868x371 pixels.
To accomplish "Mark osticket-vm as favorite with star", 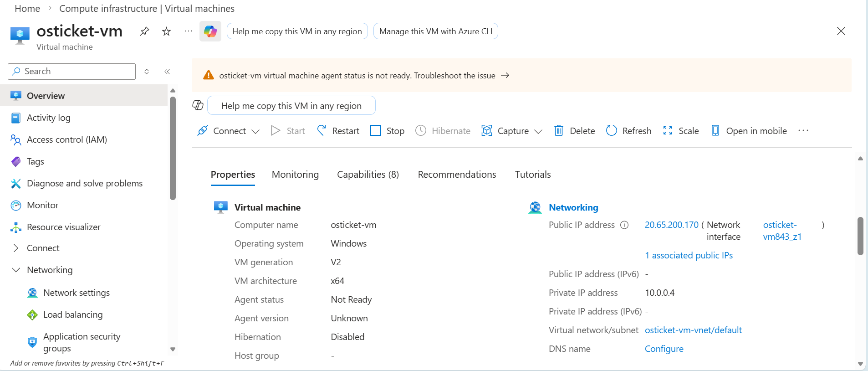I will pyautogui.click(x=167, y=31).
